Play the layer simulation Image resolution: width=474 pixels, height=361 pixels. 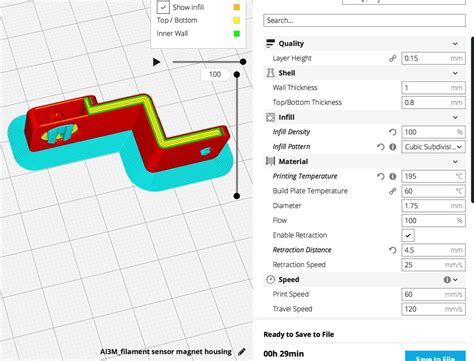(x=156, y=62)
